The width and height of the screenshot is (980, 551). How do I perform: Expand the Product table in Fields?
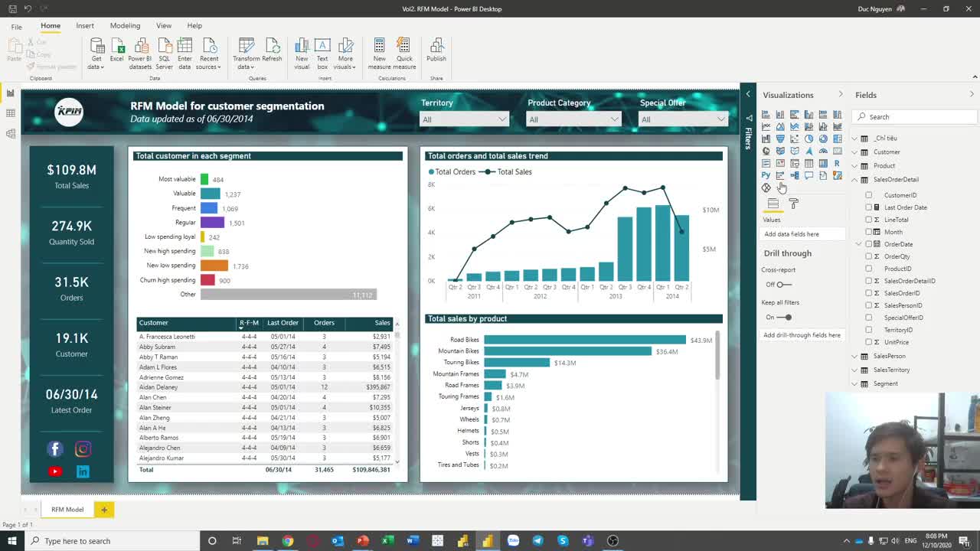coord(855,166)
